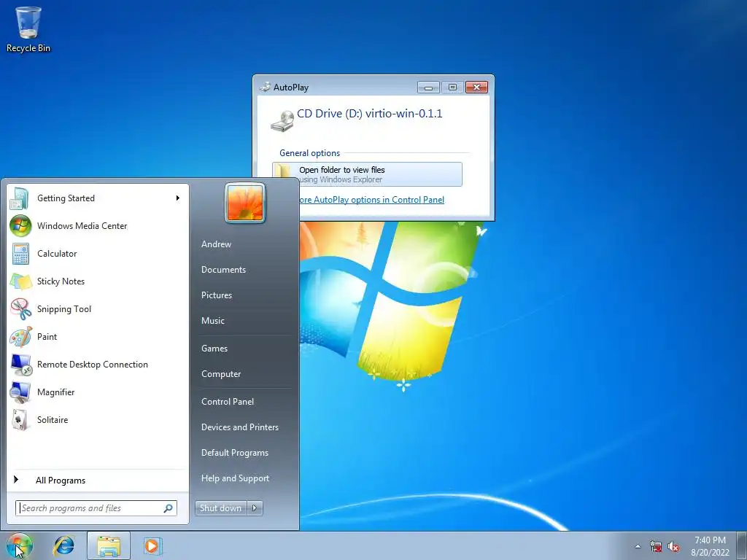
Task: Click the Snipping Tool text label
Action: pos(64,309)
